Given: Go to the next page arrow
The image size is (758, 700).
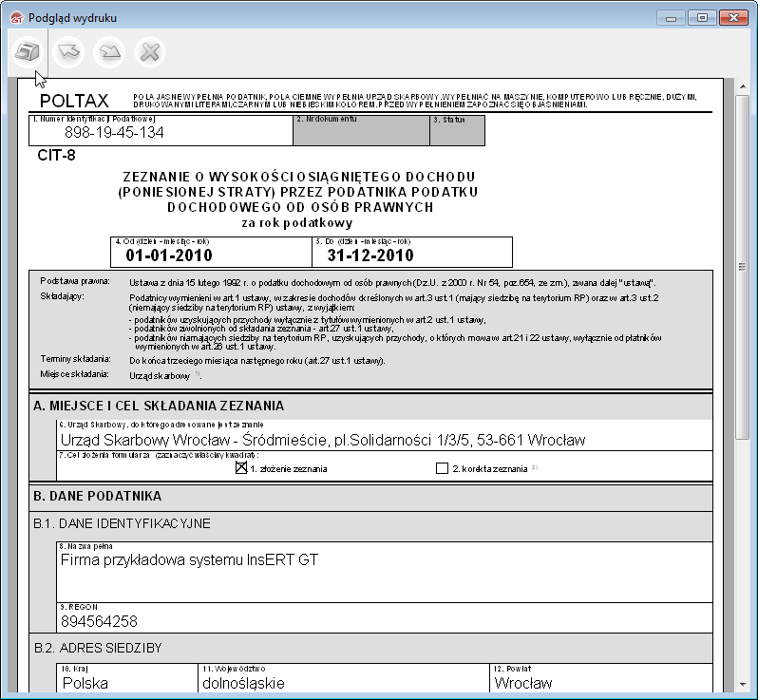Looking at the screenshot, I should pyautogui.click(x=109, y=51).
